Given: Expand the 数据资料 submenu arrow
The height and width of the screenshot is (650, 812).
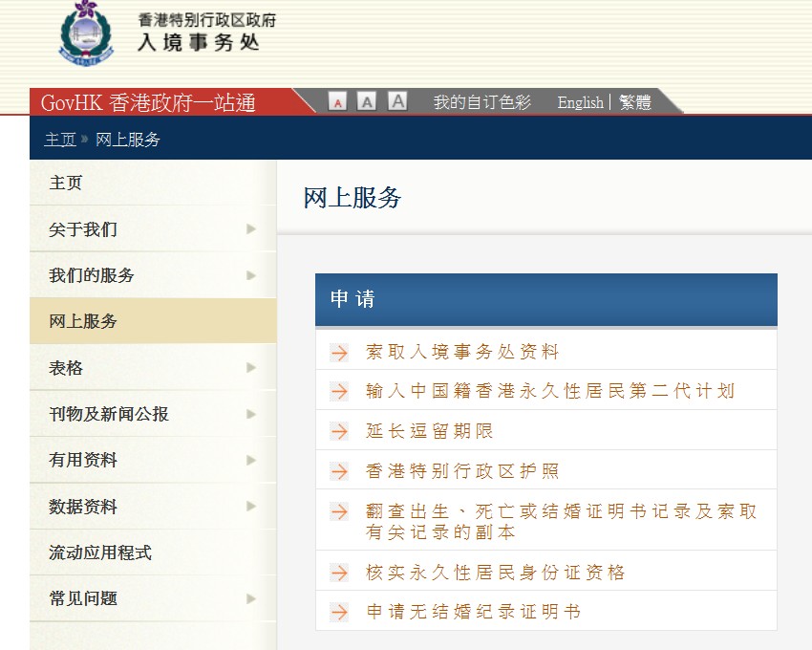Looking at the screenshot, I should pos(251,506).
